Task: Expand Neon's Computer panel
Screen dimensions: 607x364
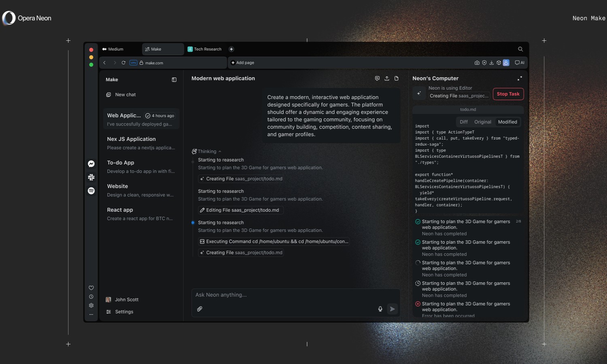Action: pyautogui.click(x=520, y=78)
